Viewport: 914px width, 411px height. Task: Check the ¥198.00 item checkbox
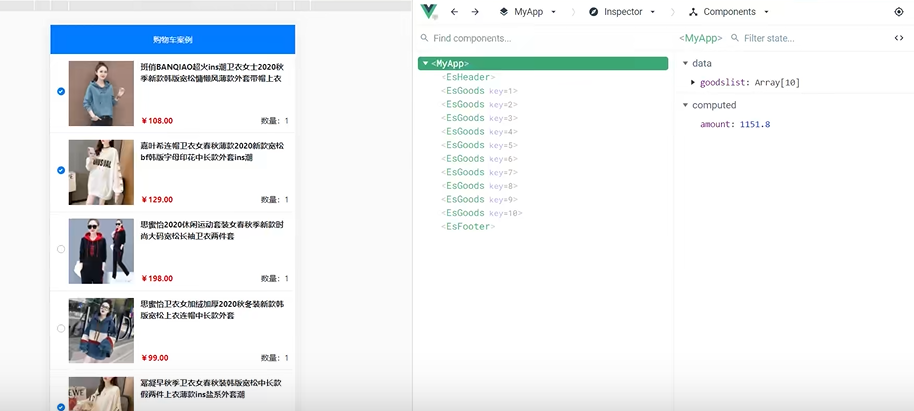tap(61, 249)
